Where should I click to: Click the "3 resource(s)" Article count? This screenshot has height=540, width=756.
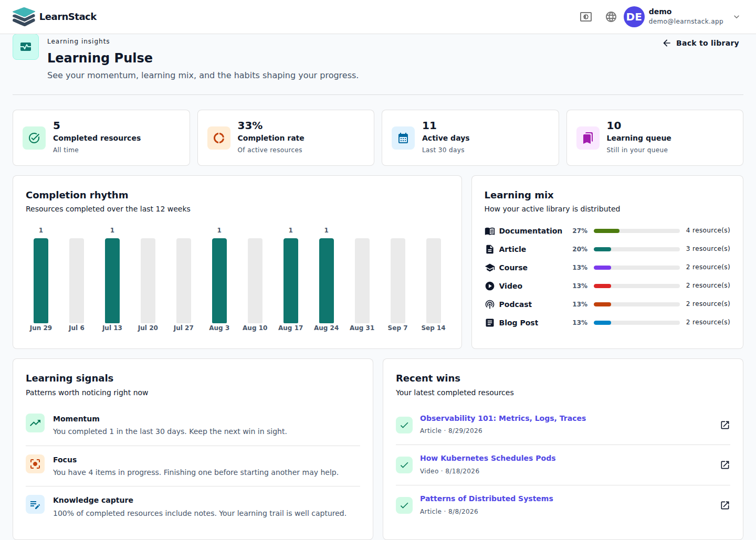pyautogui.click(x=708, y=249)
